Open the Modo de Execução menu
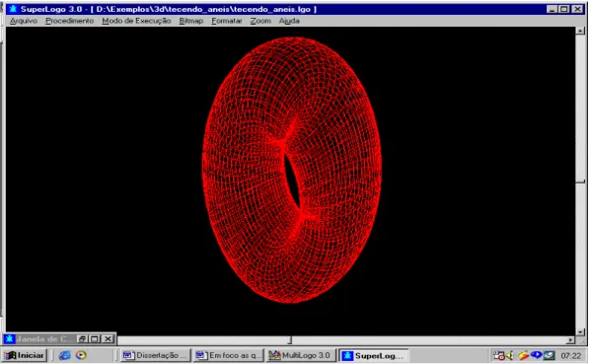Image resolution: width=591 pixels, height=364 pixels. [x=136, y=21]
